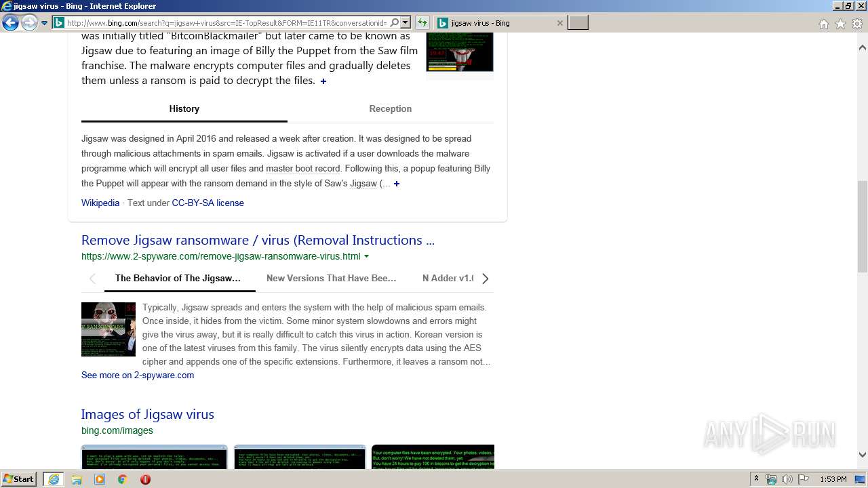
Task: Click the vertical scrollbar thumb
Action: tap(863, 226)
